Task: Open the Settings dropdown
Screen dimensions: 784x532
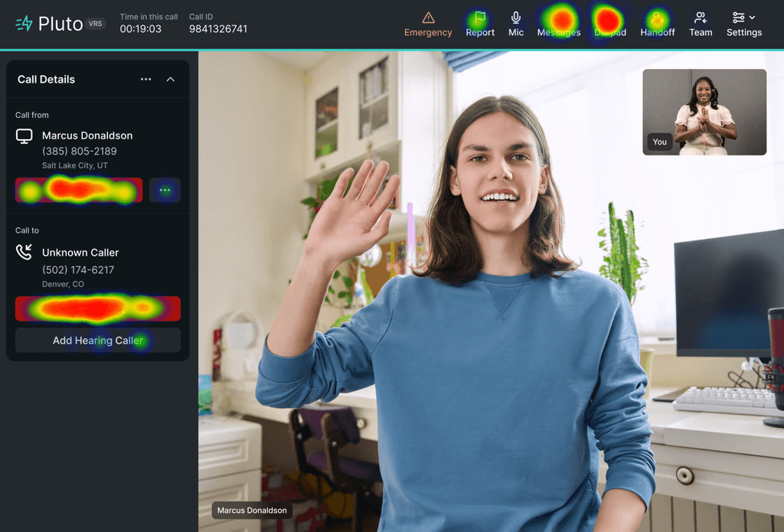Action: pyautogui.click(x=744, y=24)
